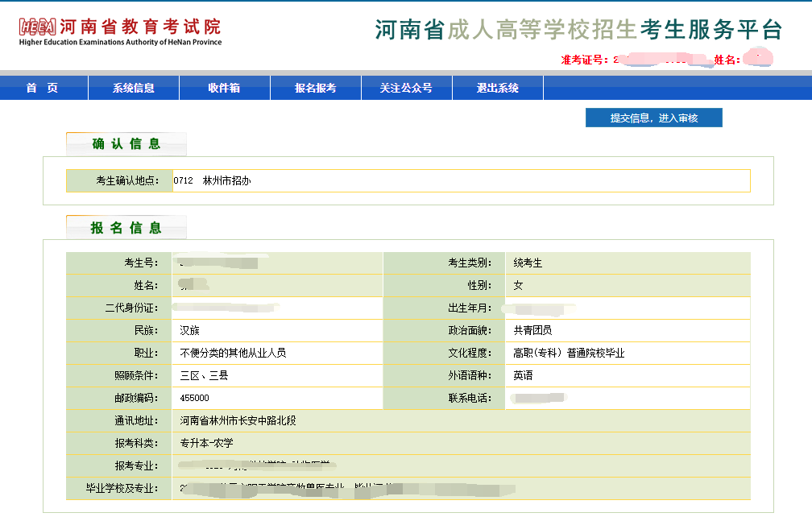Image resolution: width=812 pixels, height=517 pixels.
Task: Click 退出系统 to log out
Action: pyautogui.click(x=498, y=88)
